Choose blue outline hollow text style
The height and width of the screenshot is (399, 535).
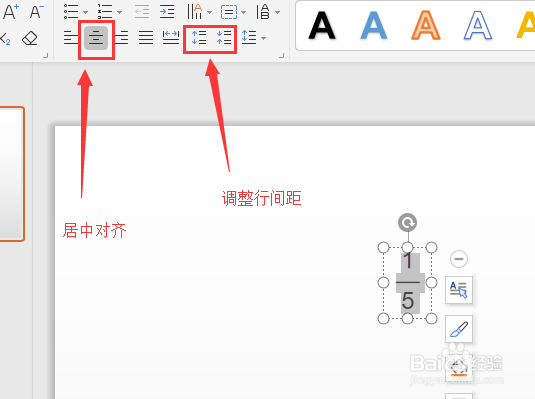478,26
